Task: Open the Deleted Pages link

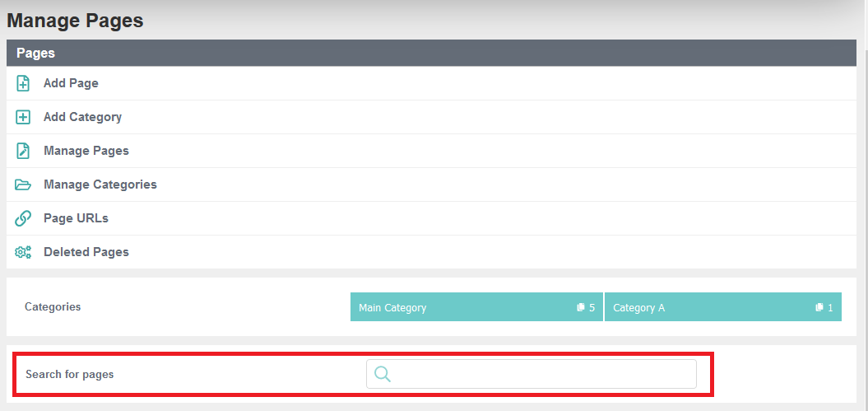Action: [86, 253]
